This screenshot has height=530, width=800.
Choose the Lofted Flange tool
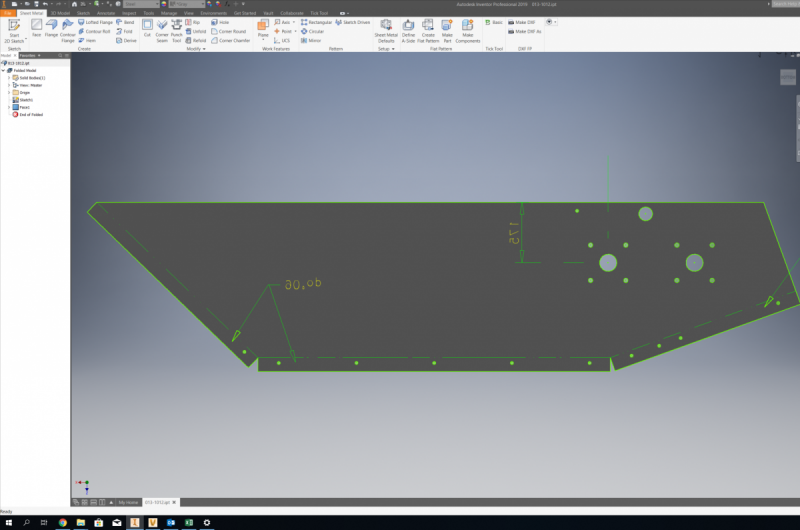pyautogui.click(x=95, y=22)
